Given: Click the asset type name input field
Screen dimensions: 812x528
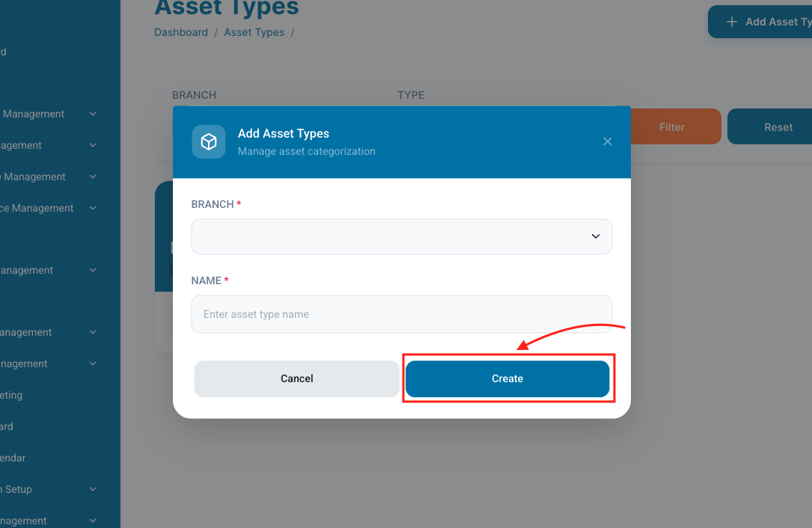Looking at the screenshot, I should (x=402, y=314).
